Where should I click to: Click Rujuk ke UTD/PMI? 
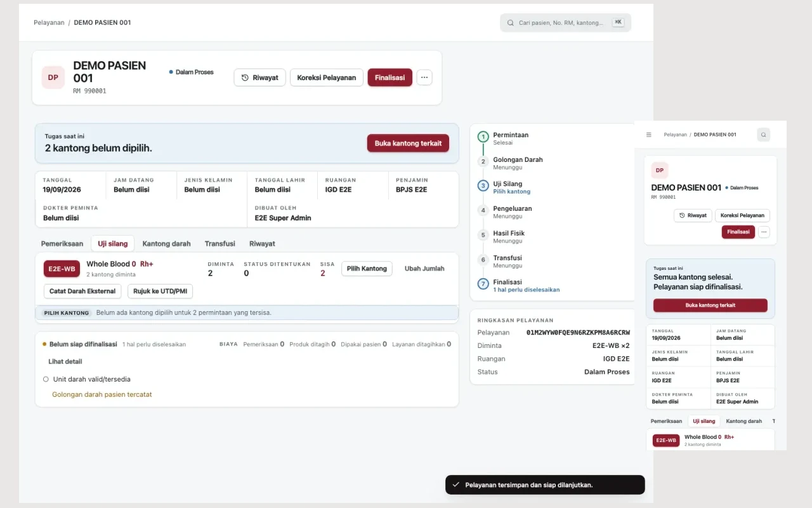coord(160,291)
